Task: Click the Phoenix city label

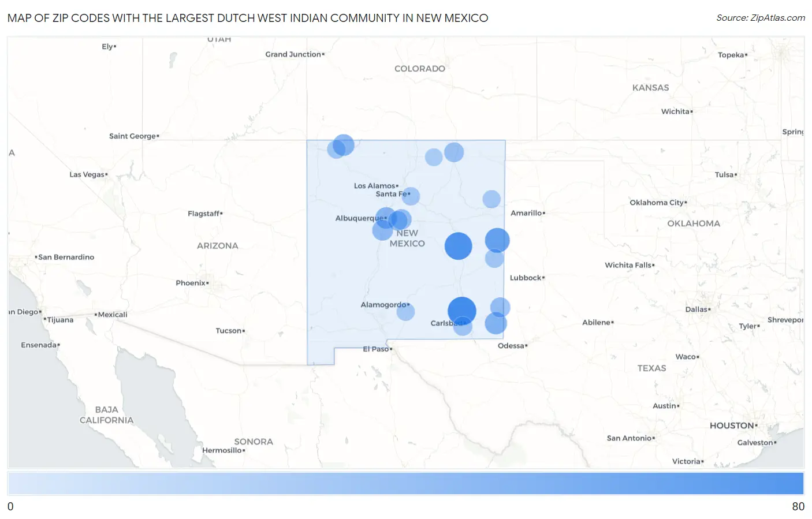Action: point(192,283)
